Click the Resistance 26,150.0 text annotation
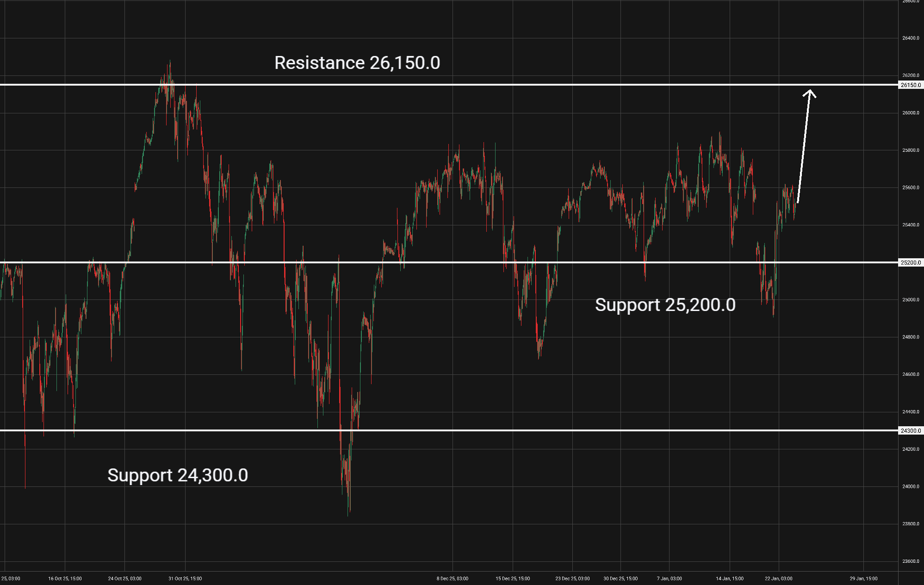Image resolution: width=924 pixels, height=585 pixels. [357, 63]
